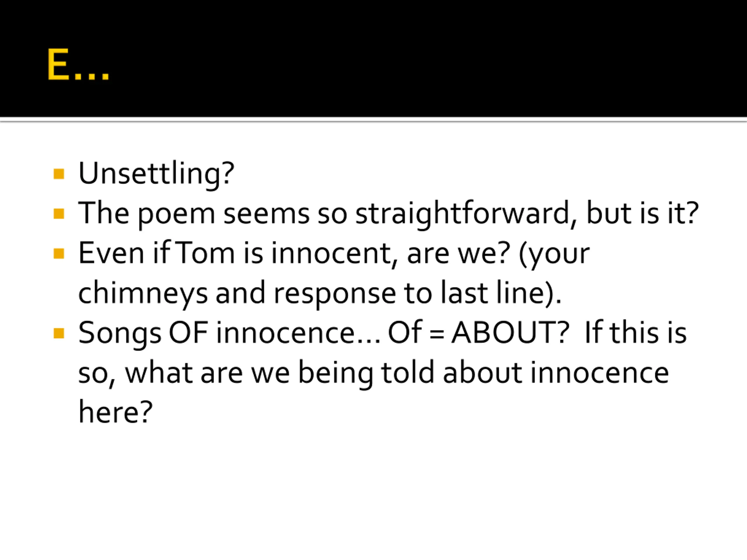
Task: Click the word "Songs" in fourth bullet
Action: coord(120,333)
